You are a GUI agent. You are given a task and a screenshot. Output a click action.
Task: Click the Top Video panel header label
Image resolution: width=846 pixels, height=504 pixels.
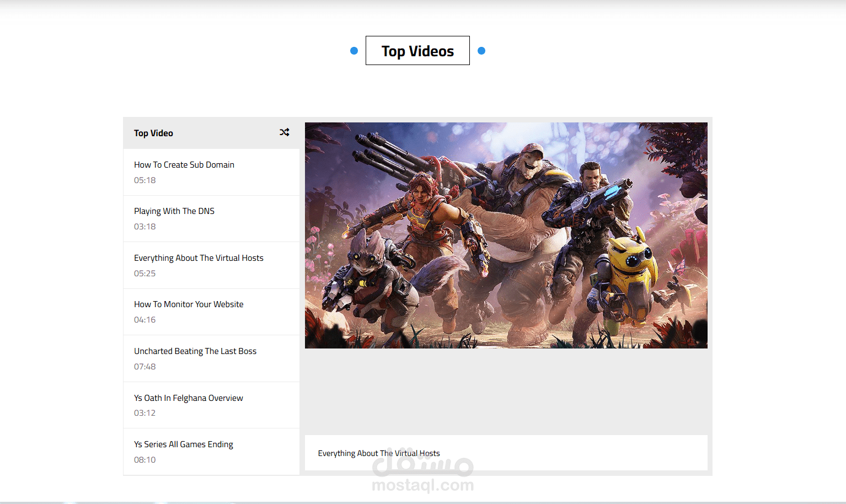point(153,133)
